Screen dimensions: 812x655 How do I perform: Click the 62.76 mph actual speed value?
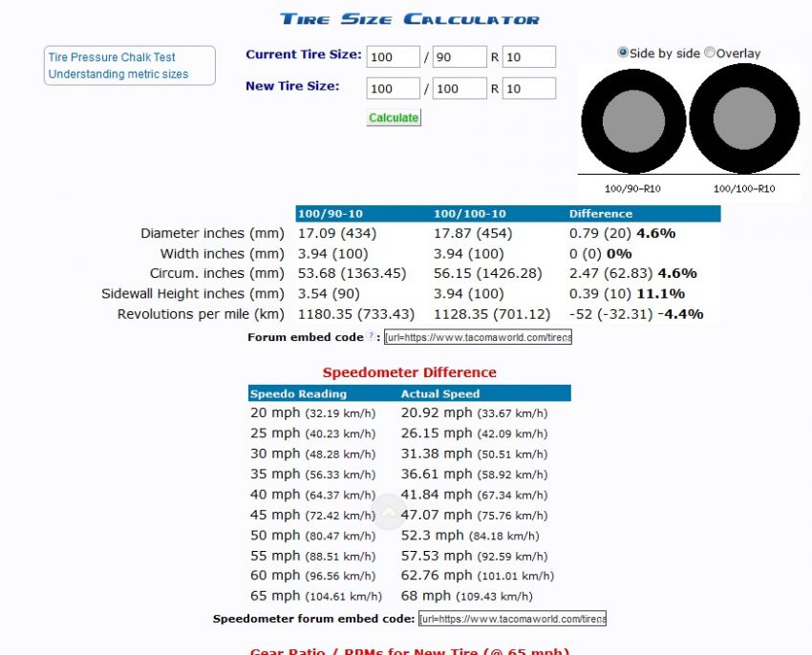click(478, 576)
